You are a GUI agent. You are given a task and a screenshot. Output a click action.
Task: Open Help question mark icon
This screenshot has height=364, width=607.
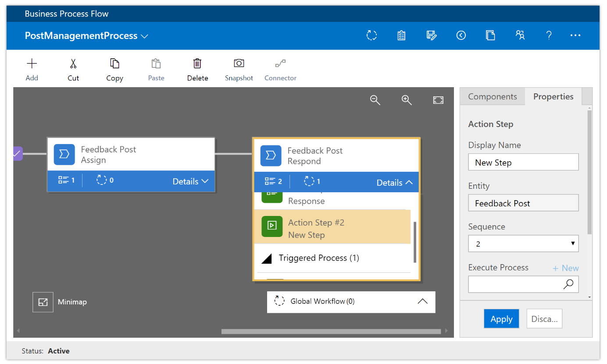(x=549, y=35)
